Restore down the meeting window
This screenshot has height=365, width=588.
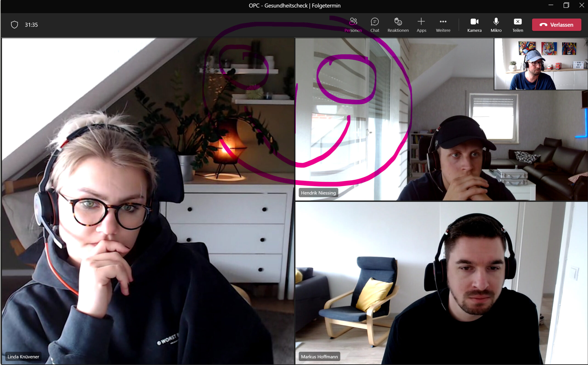click(566, 5)
